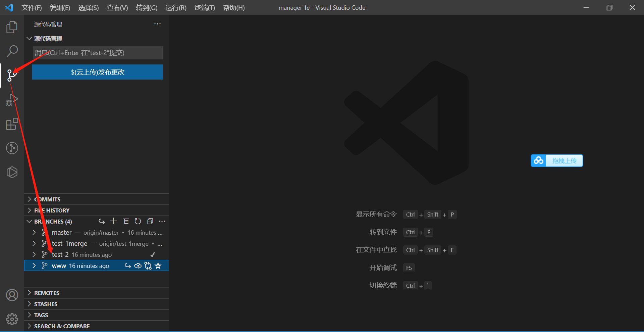
Task: Expand the www branch node
Action: [x=34, y=266]
